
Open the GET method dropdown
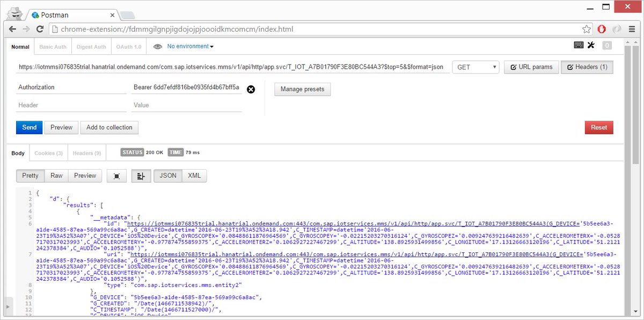click(476, 67)
